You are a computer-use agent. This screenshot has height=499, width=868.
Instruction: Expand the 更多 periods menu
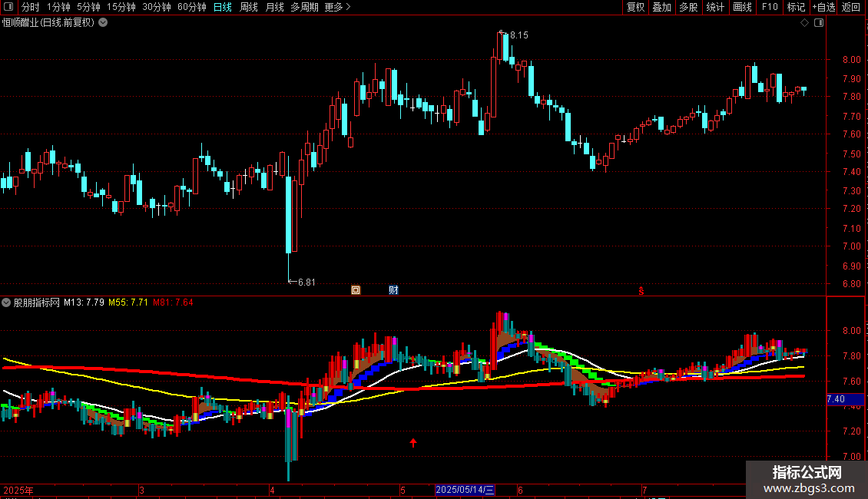click(x=337, y=7)
